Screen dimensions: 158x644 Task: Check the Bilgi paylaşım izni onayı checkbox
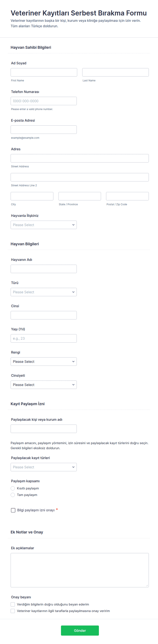click(x=13, y=510)
